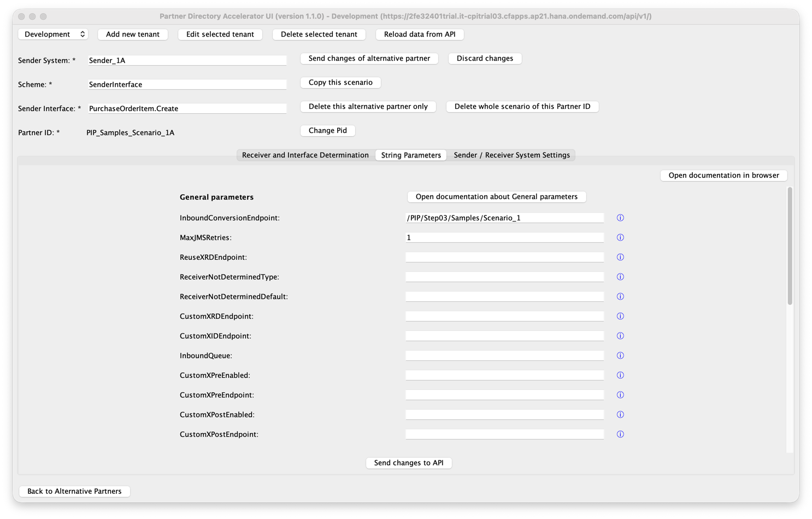
Task: Click info icon for ReceiverNotDeterminedType
Action: tap(620, 277)
